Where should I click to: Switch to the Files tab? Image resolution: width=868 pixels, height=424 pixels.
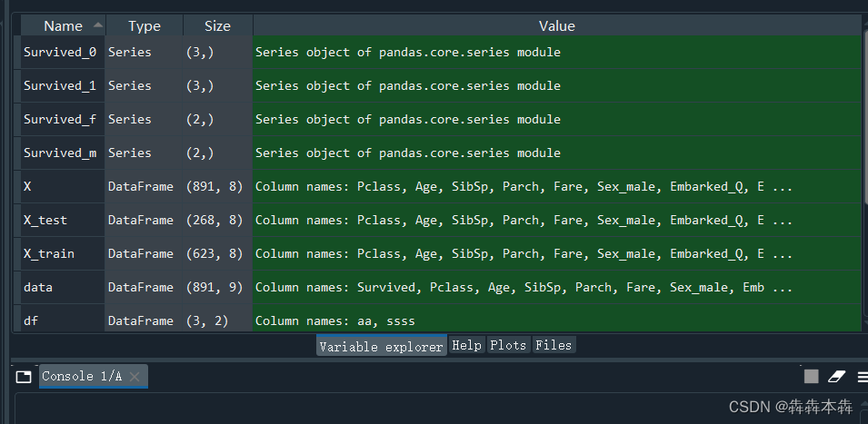[x=554, y=345]
